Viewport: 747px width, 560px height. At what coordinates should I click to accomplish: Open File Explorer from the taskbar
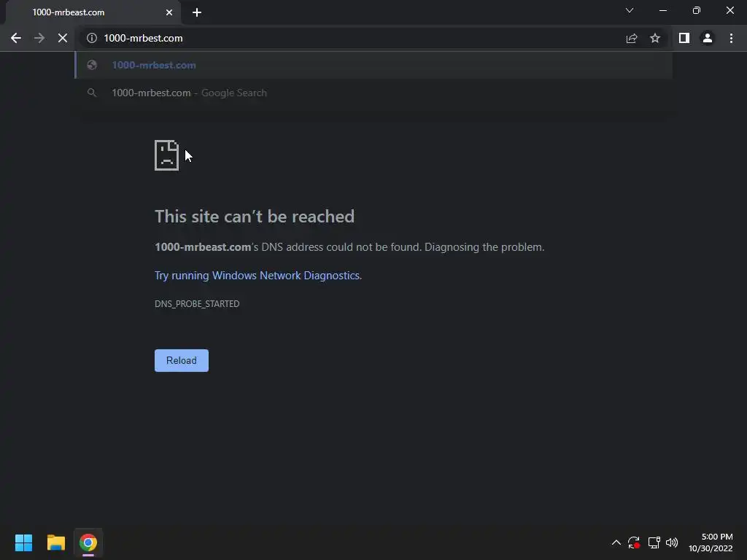(55, 542)
